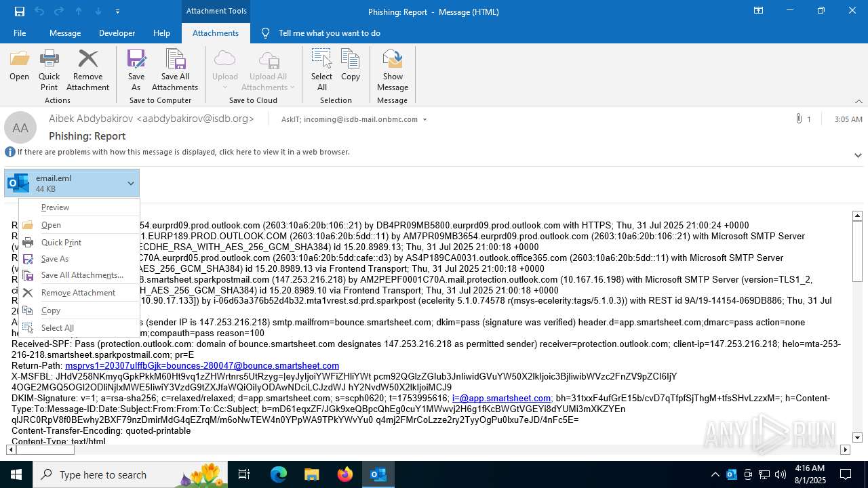Open the Help tab
Image resolution: width=868 pixels, height=488 pixels.
pyautogui.click(x=161, y=33)
